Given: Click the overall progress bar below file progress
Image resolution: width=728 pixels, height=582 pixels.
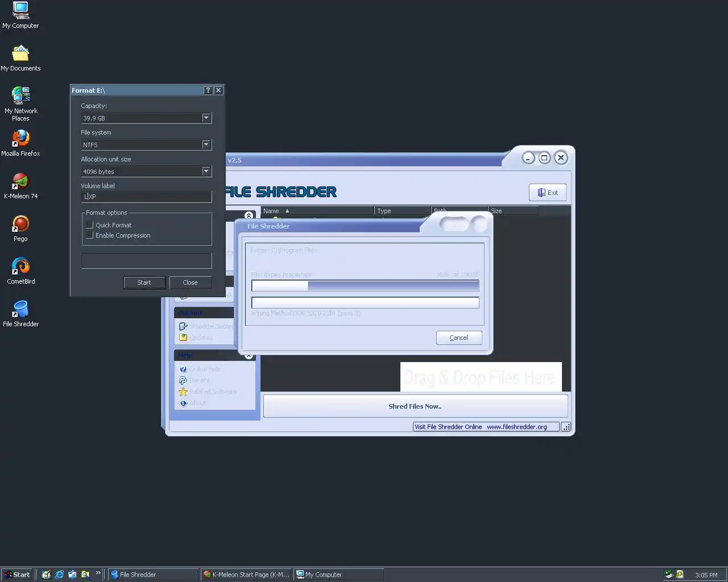Looking at the screenshot, I should pyautogui.click(x=365, y=302).
